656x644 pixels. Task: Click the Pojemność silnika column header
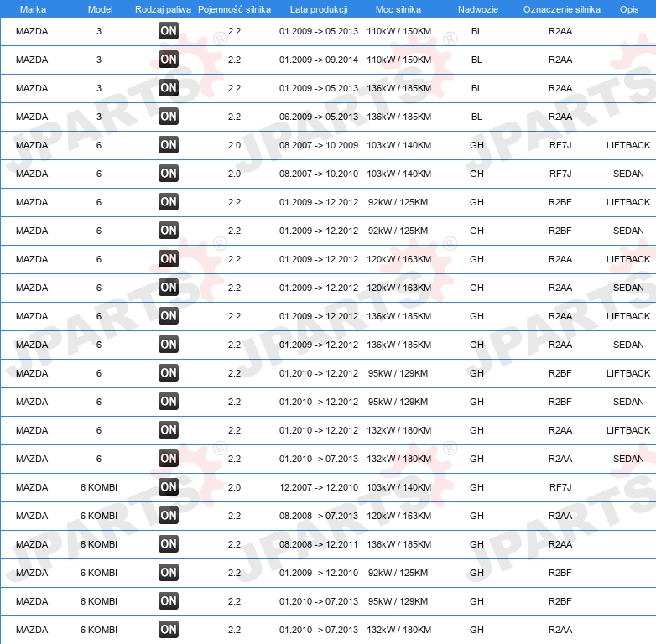click(234, 9)
